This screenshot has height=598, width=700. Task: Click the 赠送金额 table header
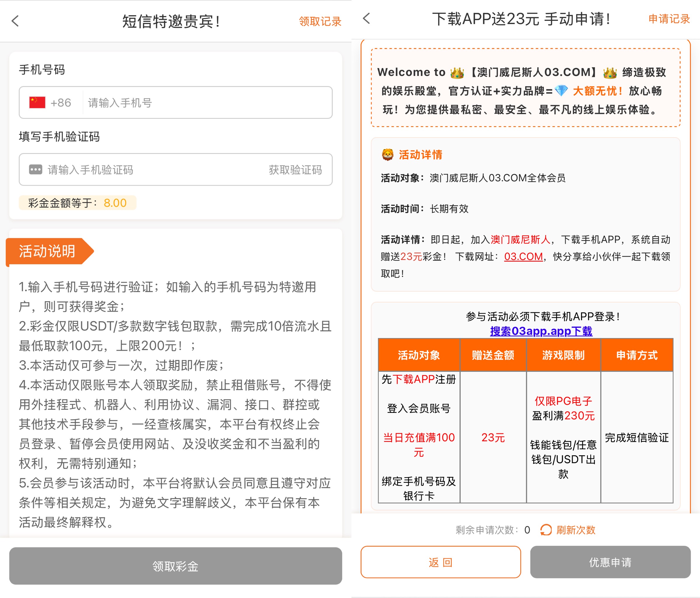pyautogui.click(x=493, y=355)
